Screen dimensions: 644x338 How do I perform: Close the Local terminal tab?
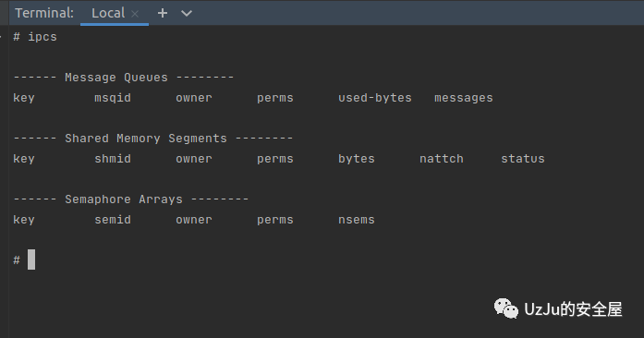[135, 14]
